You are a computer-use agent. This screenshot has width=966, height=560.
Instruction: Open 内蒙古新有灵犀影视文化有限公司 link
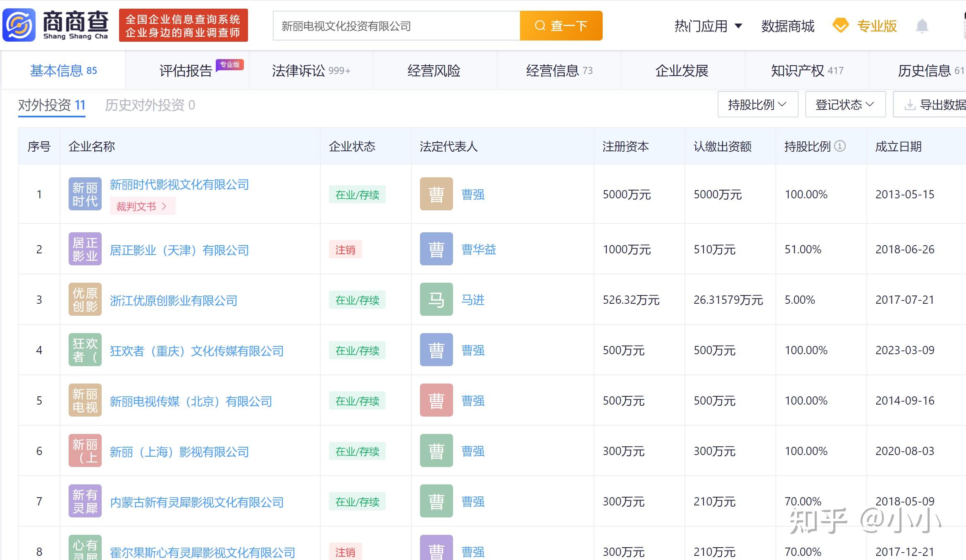click(x=197, y=502)
